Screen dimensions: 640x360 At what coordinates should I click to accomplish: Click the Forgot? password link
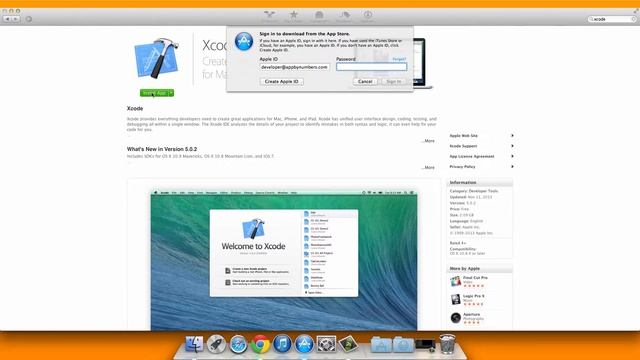click(399, 59)
